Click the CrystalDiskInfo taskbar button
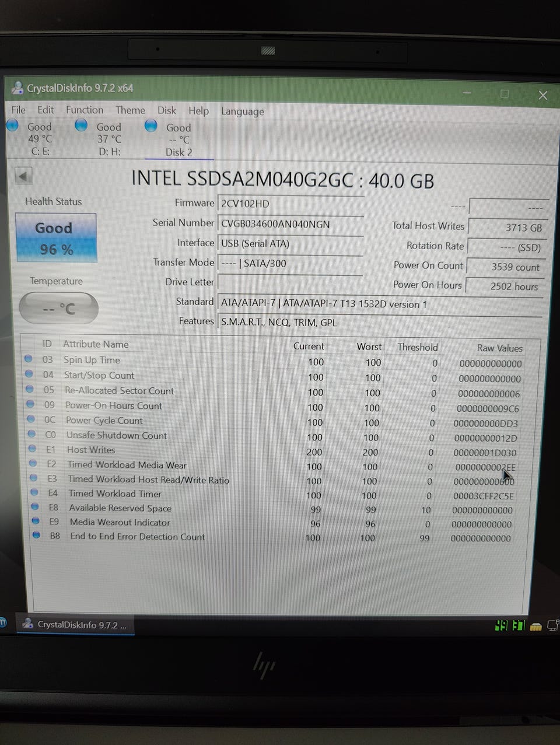560x745 pixels. pyautogui.click(x=75, y=624)
